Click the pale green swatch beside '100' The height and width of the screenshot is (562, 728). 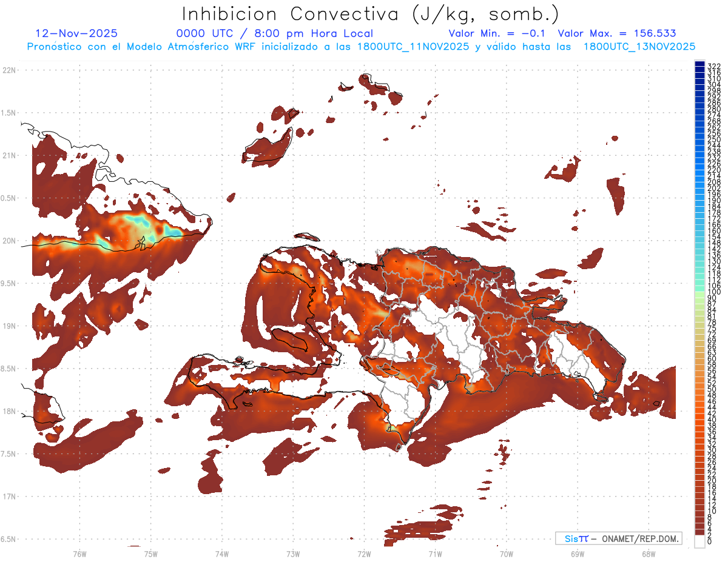700,295
